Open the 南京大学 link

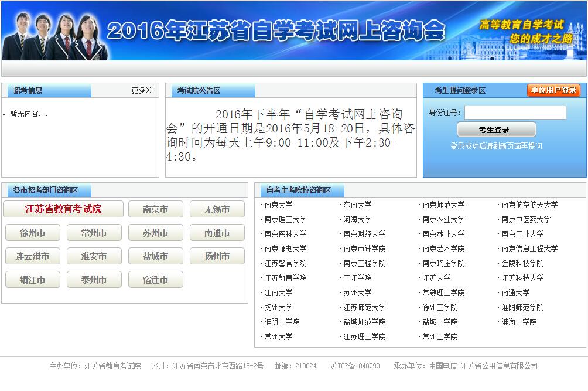pos(278,205)
